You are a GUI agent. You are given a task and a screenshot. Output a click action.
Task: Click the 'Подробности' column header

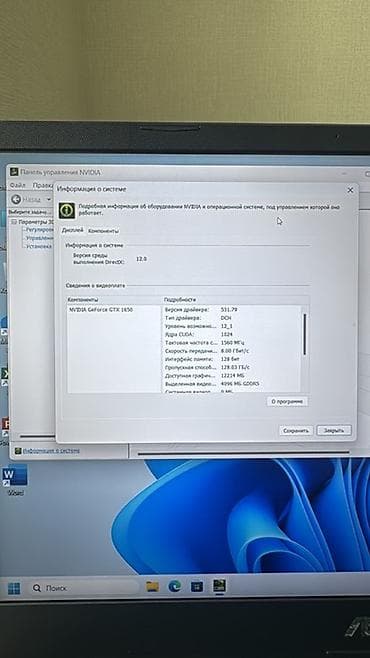[x=236, y=300]
